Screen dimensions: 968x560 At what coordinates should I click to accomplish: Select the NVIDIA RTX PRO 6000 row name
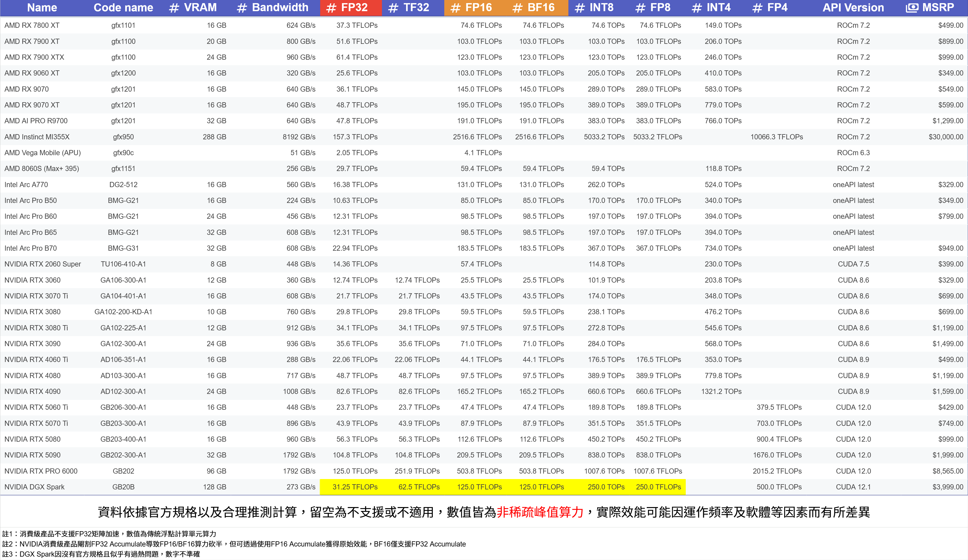click(x=41, y=471)
